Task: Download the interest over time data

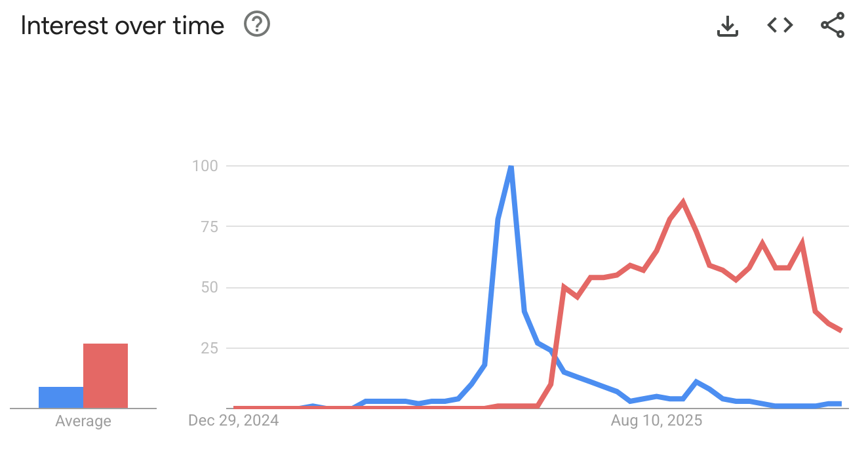Action: tap(727, 25)
